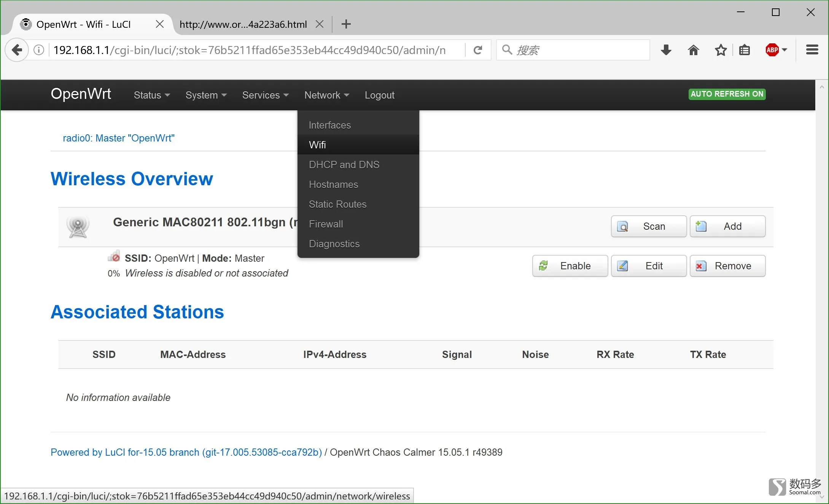Open the site information icon beside the URL
This screenshot has width=829, height=504.
point(39,50)
